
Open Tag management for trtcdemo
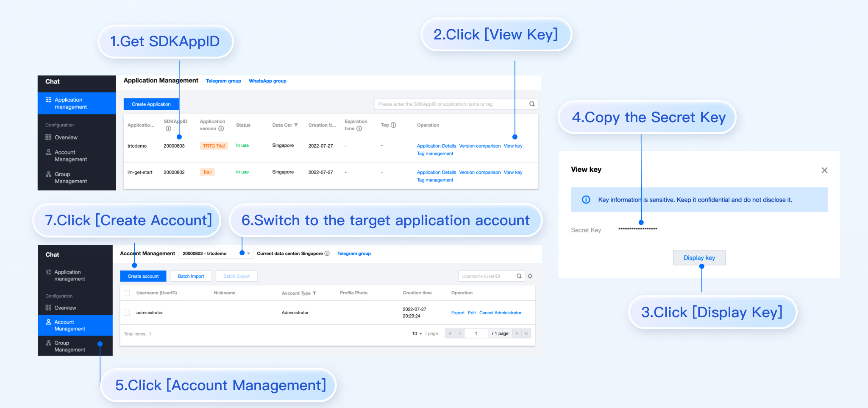click(x=435, y=154)
